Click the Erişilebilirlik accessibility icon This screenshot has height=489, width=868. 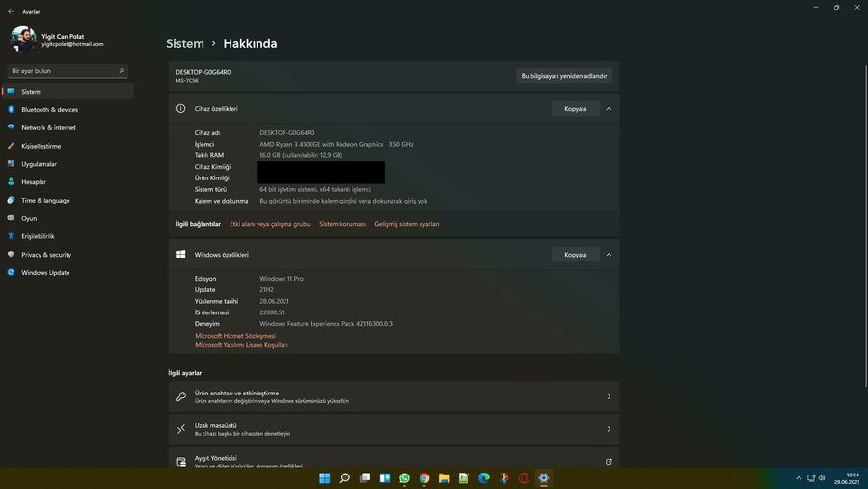pos(11,236)
